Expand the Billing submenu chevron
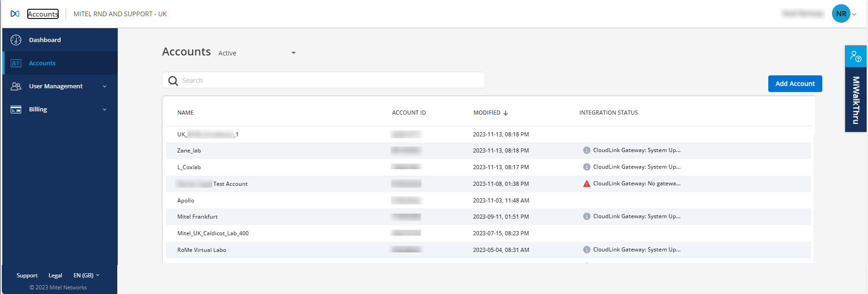The width and height of the screenshot is (868, 294). point(104,110)
